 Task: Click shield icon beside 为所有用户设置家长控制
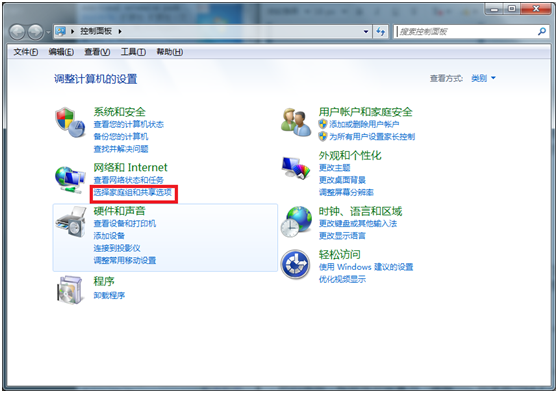tap(323, 136)
